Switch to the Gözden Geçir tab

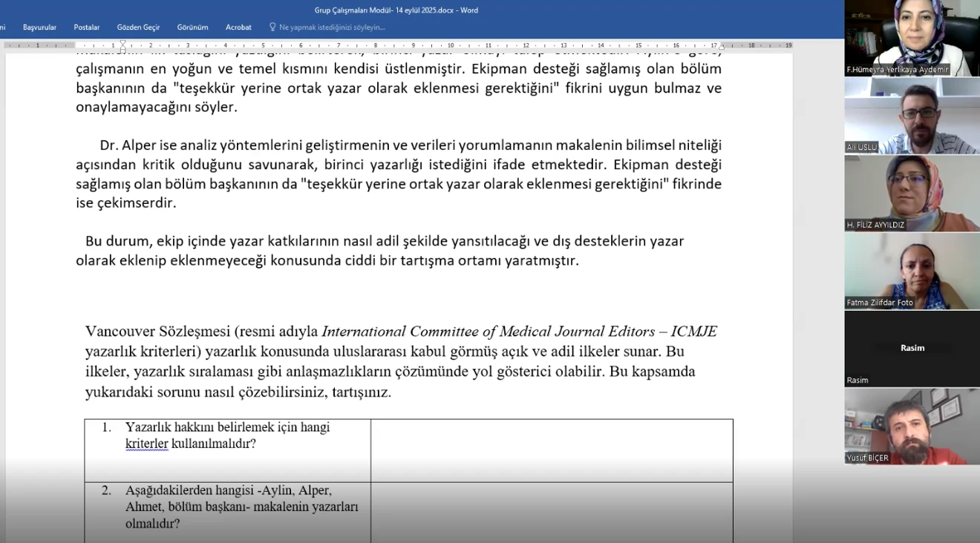(x=138, y=26)
